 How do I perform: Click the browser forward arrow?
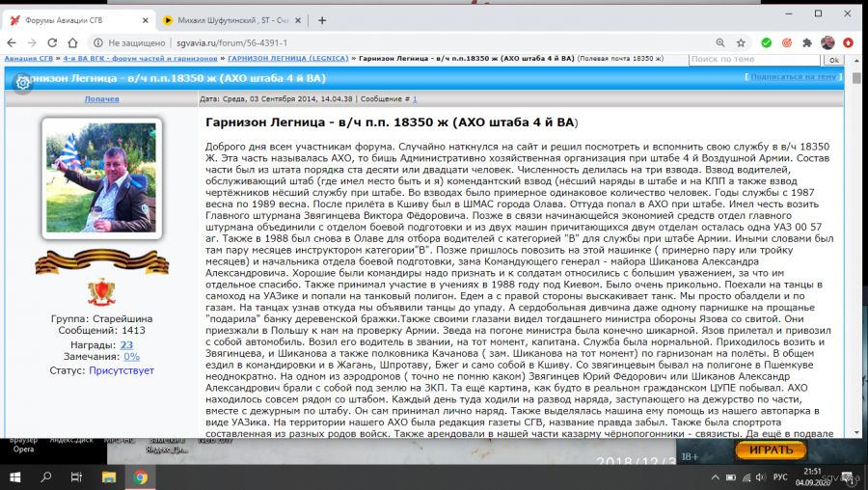click(x=32, y=42)
